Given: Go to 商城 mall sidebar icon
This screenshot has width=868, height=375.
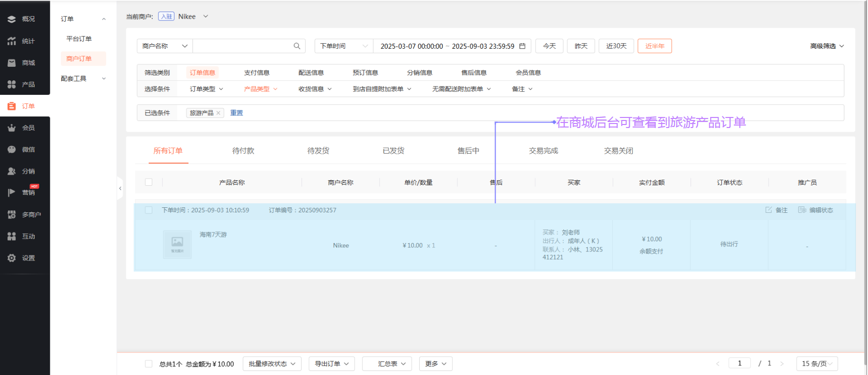Looking at the screenshot, I should coord(12,63).
